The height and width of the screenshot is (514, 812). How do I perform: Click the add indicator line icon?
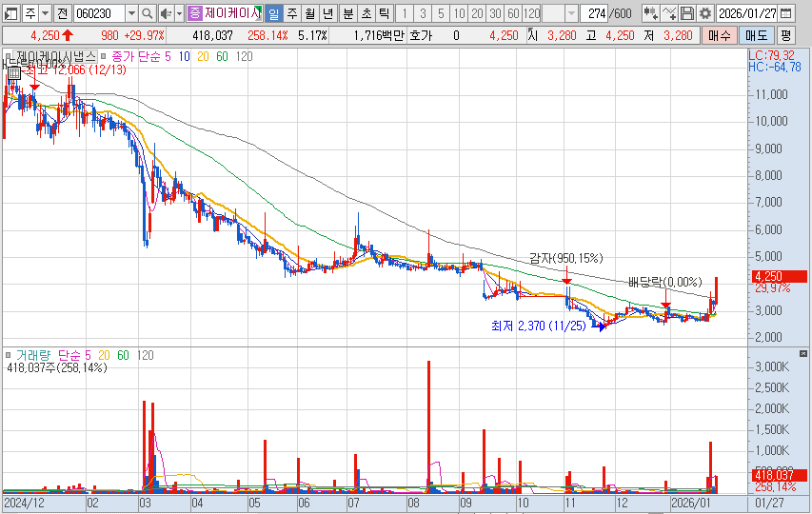coord(668,13)
